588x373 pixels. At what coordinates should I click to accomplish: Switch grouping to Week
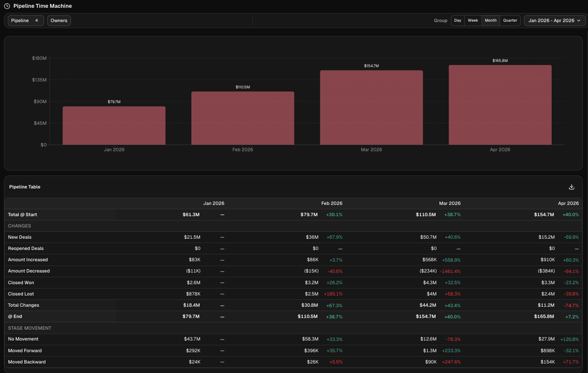pyautogui.click(x=473, y=20)
